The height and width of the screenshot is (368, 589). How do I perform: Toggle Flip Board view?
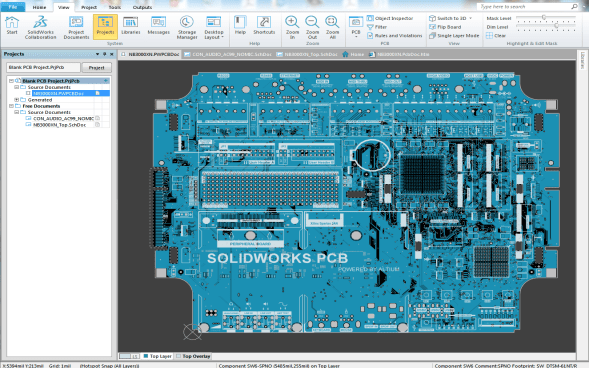coord(445,27)
